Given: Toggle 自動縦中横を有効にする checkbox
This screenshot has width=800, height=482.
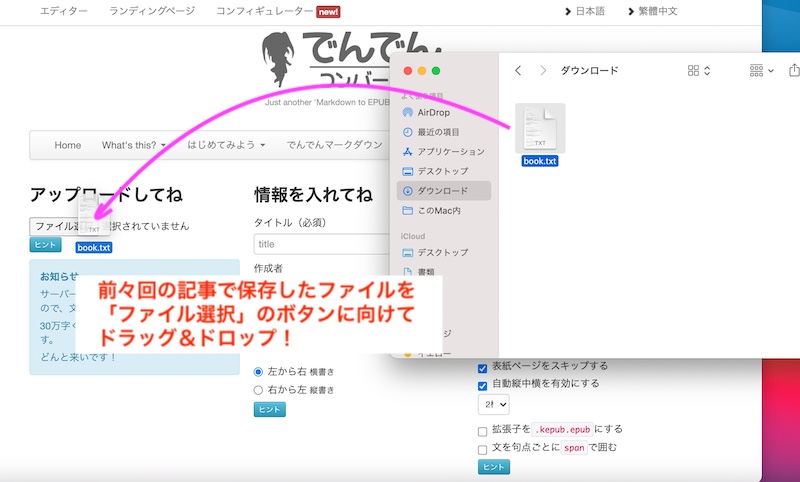Looking at the screenshot, I should [x=483, y=383].
